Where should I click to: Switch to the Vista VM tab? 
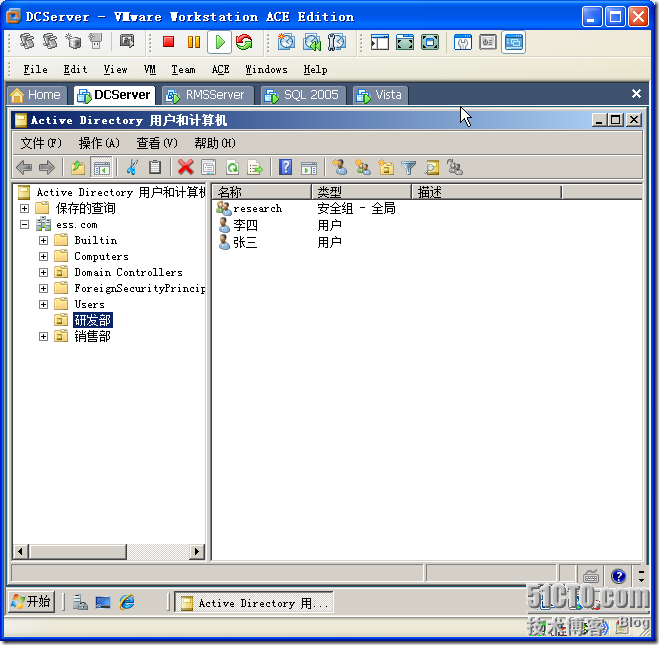coord(380,95)
